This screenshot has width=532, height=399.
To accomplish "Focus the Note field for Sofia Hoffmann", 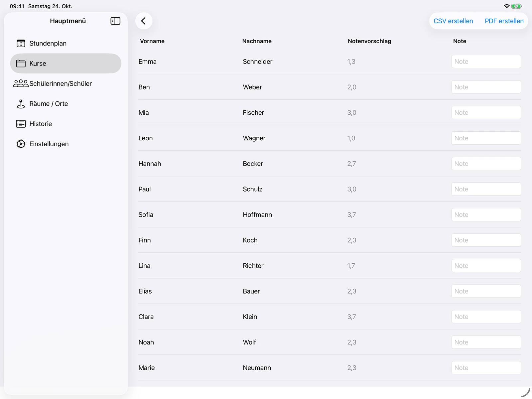I will pyautogui.click(x=486, y=215).
